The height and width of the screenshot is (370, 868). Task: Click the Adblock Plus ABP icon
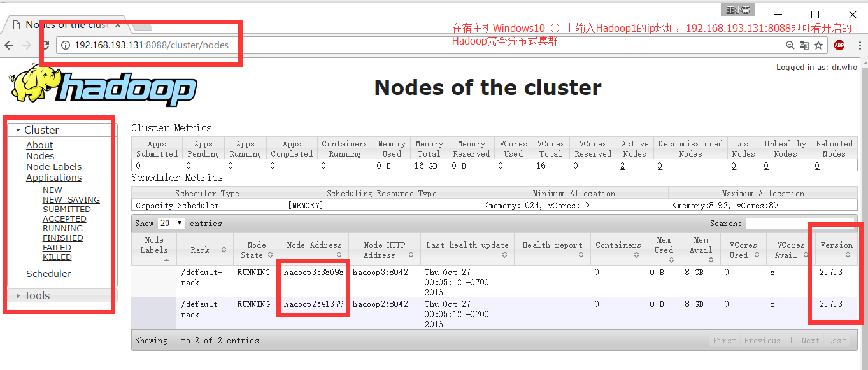(x=839, y=45)
